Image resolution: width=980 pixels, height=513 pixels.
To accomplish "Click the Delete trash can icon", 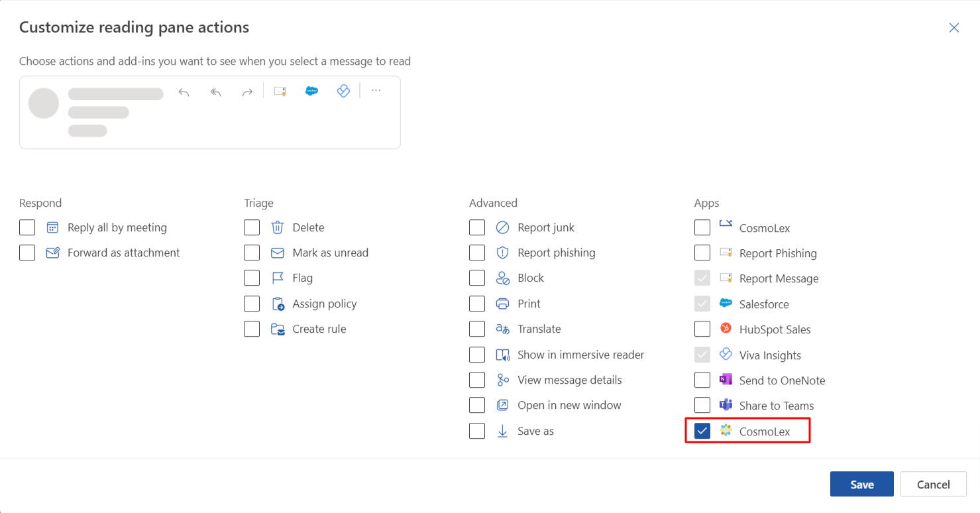I will click(x=278, y=227).
